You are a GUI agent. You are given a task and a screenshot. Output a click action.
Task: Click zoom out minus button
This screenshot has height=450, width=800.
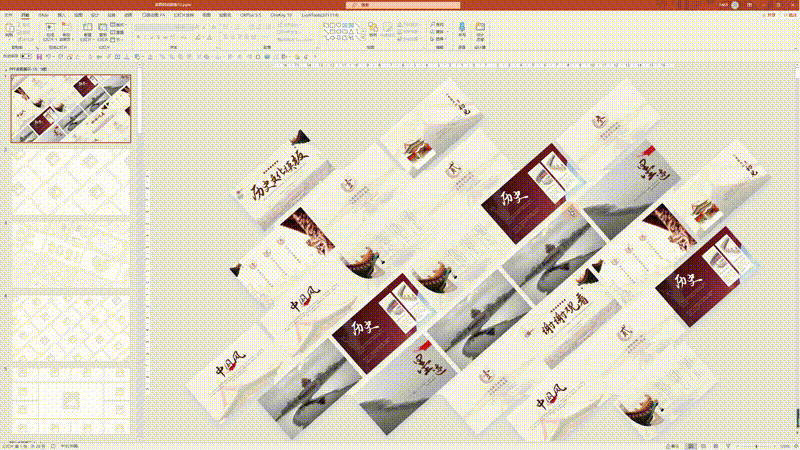(x=737, y=446)
